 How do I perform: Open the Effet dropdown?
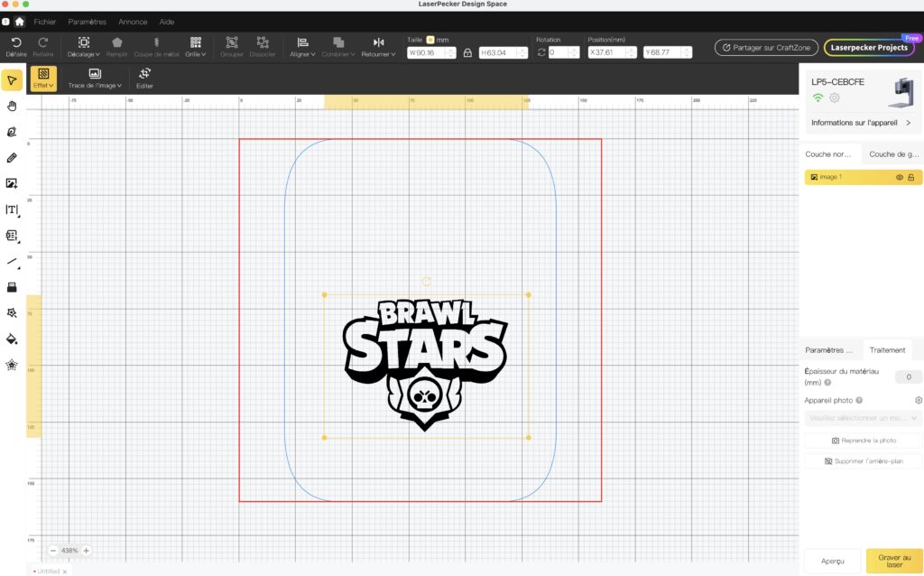pos(43,77)
